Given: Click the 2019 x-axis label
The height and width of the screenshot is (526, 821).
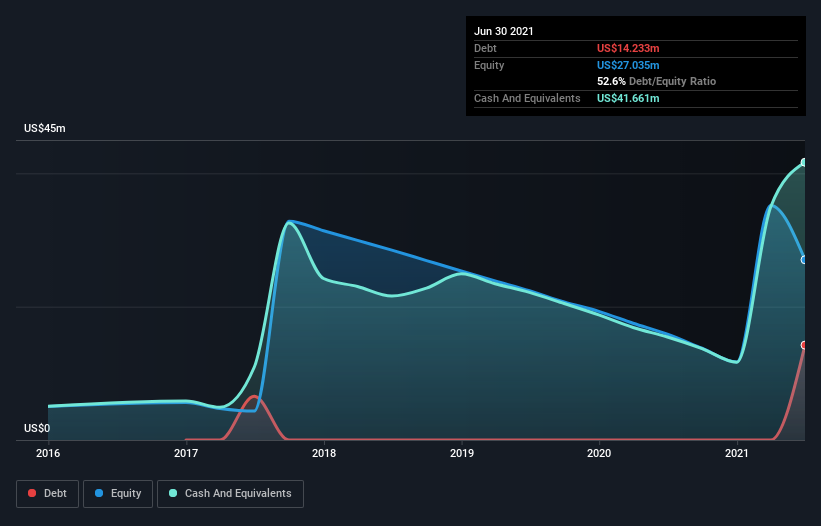Looking at the screenshot, I should [462, 453].
